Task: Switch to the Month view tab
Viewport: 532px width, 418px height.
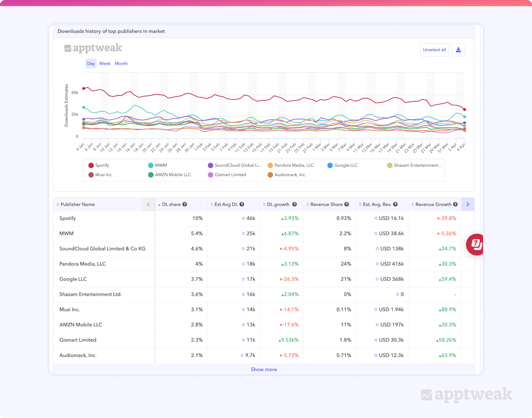Action: pos(121,63)
